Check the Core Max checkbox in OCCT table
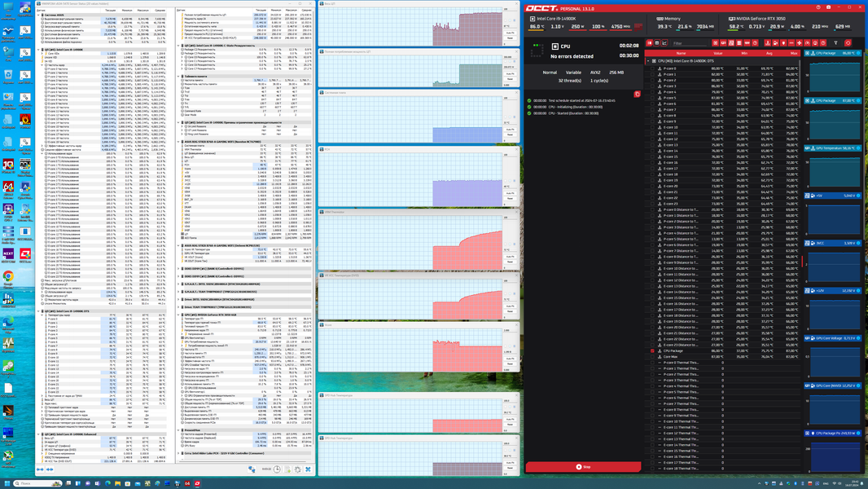This screenshot has height=489, width=868. coord(653,357)
